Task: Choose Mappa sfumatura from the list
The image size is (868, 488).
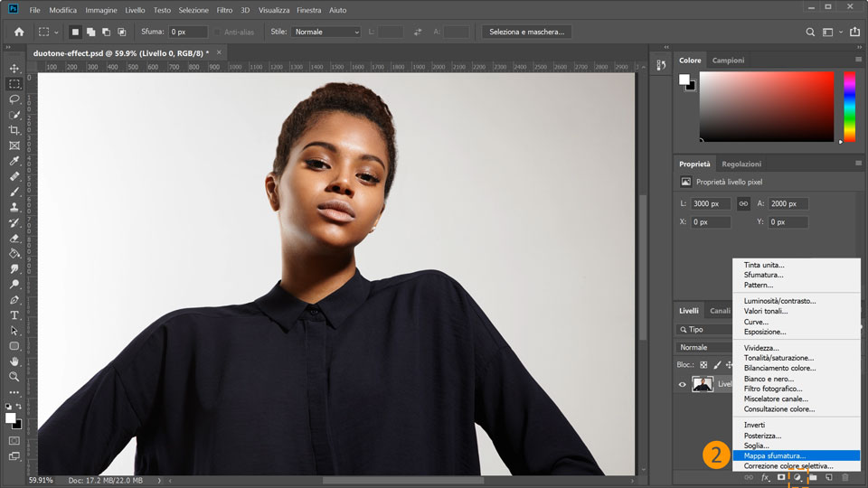Action: [x=796, y=455]
